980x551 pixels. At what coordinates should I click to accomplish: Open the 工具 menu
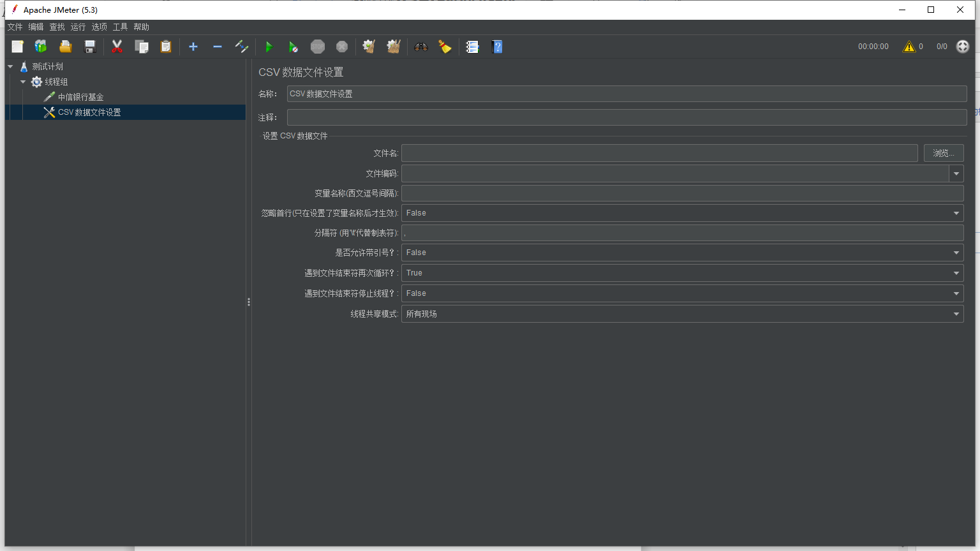[x=120, y=27]
